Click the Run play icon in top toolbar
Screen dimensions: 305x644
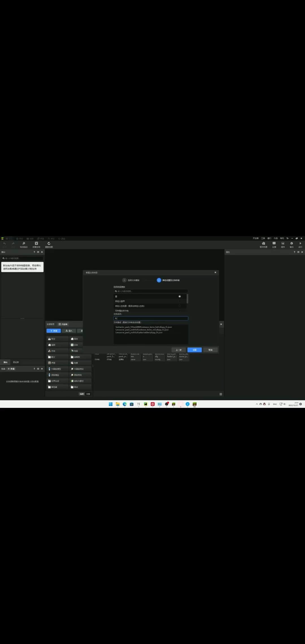pyautogui.click(x=300, y=243)
